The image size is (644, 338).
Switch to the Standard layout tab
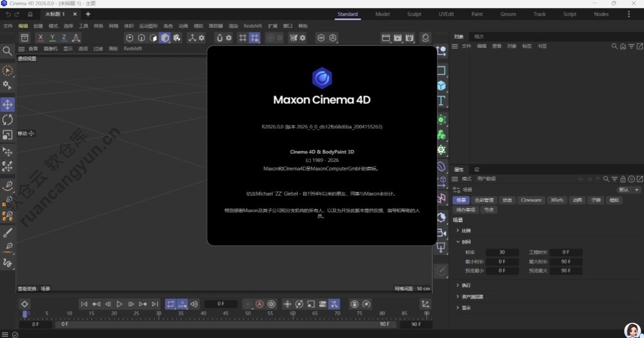point(347,14)
